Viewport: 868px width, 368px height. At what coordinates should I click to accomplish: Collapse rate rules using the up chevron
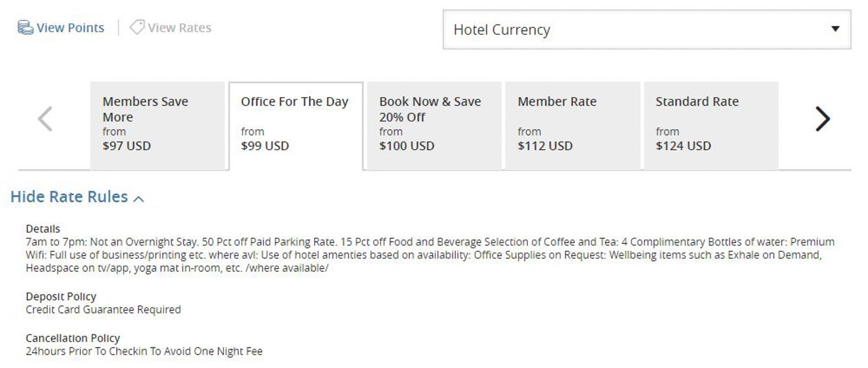click(139, 199)
